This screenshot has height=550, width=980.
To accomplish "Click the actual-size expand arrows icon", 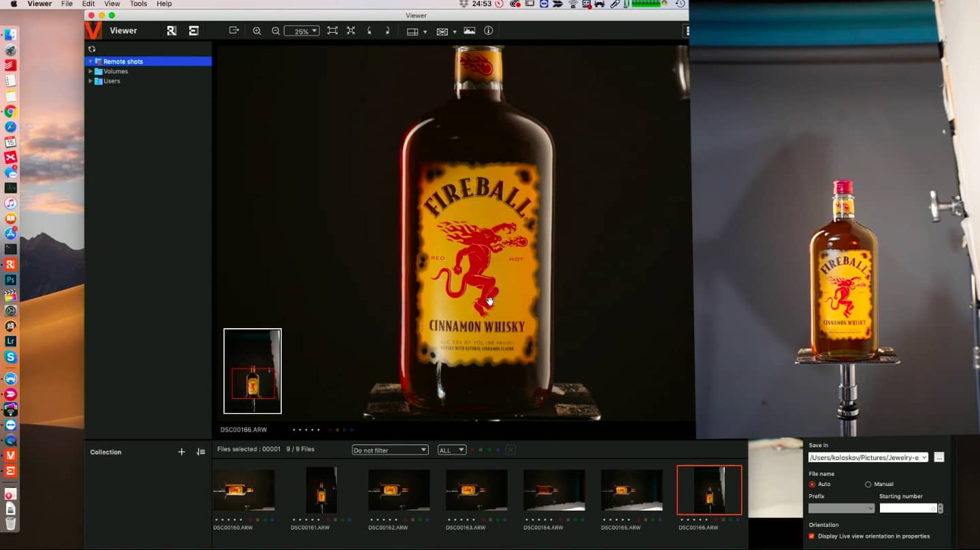I will pos(351,31).
